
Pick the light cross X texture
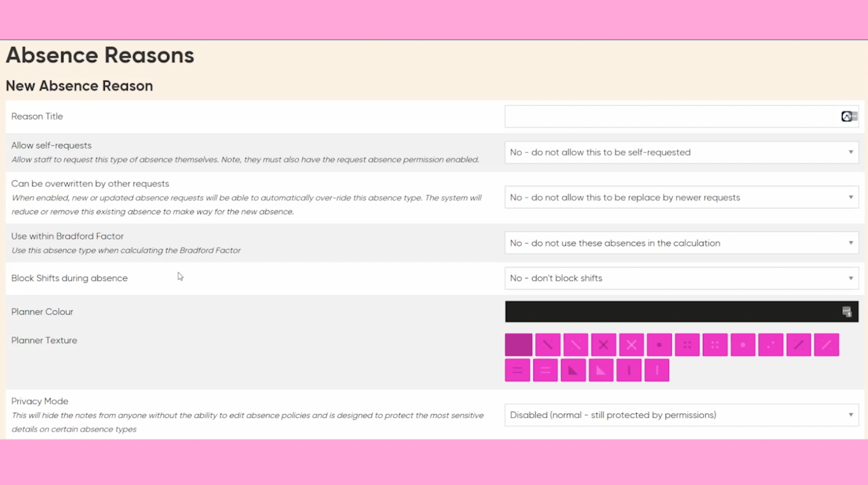(632, 345)
